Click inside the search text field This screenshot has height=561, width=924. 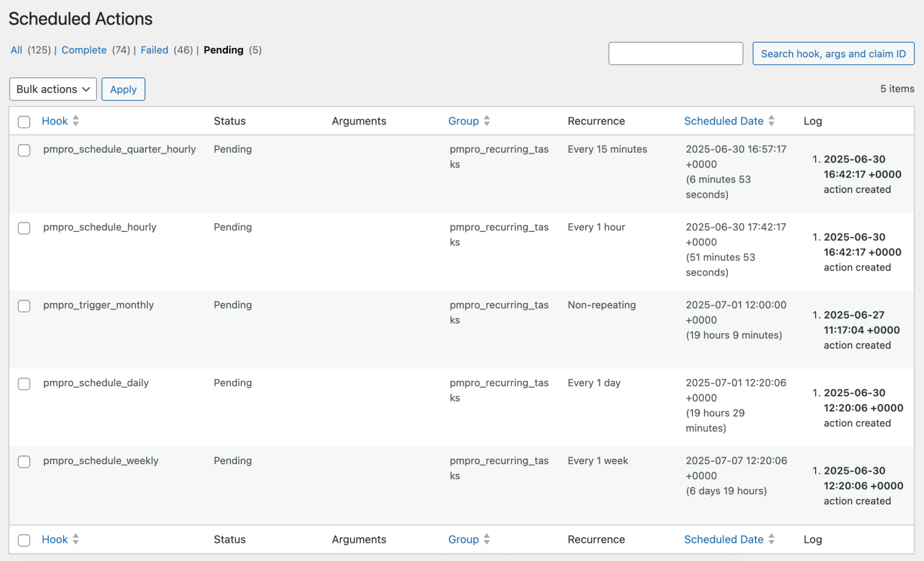pos(675,53)
